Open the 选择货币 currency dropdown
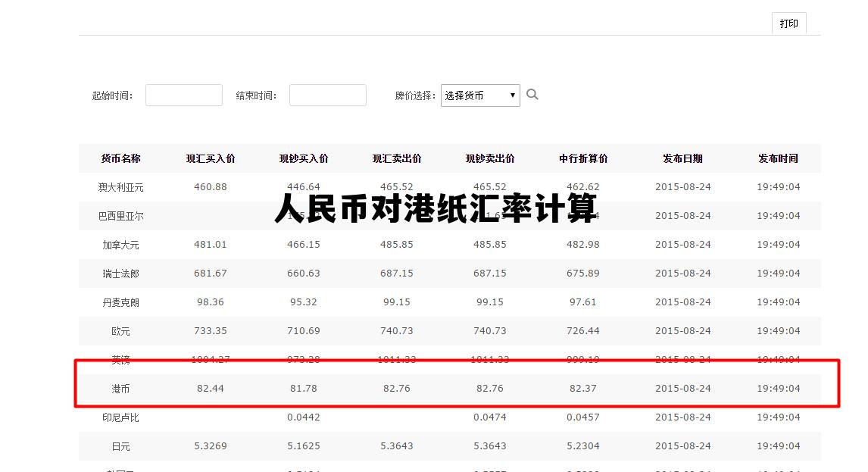The height and width of the screenshot is (472, 868). [480, 95]
